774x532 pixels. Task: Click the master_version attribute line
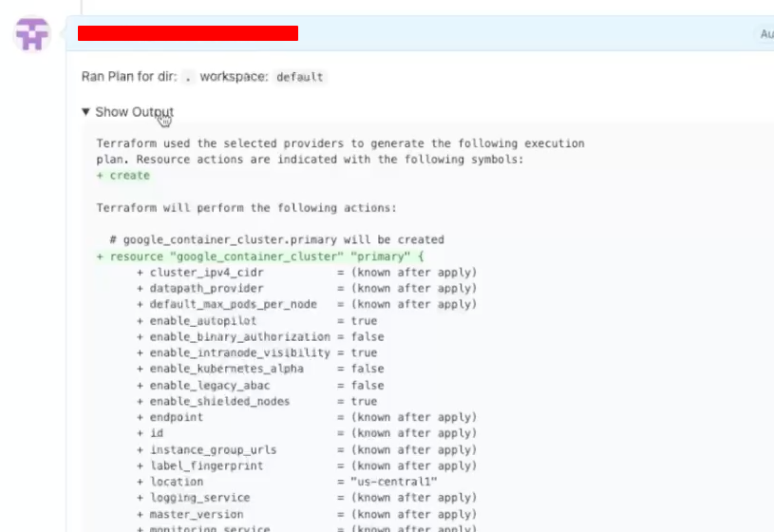pos(307,514)
